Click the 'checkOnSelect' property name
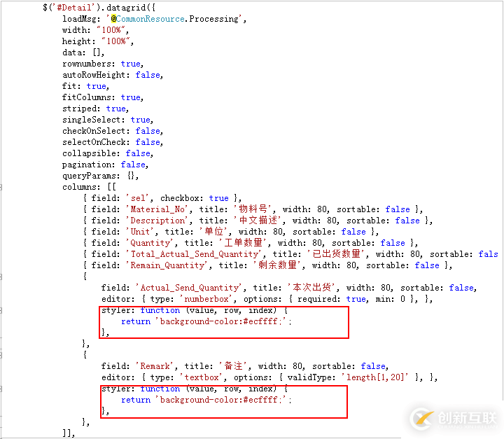 pyautogui.click(x=94, y=131)
